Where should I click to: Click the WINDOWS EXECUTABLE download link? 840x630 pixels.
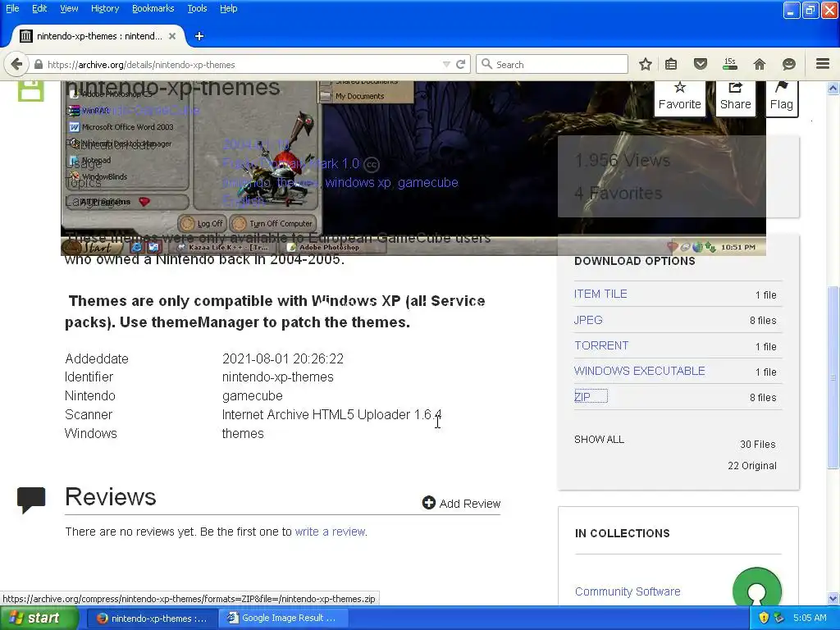(640, 371)
